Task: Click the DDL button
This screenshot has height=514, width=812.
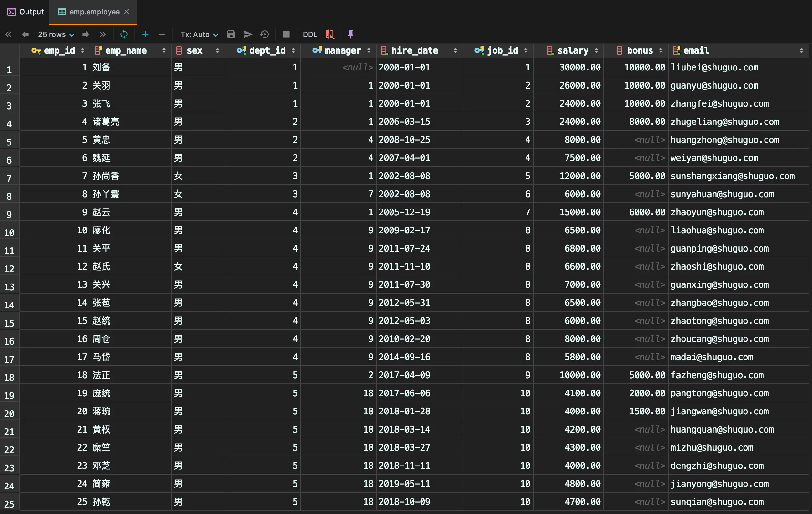Action: pyautogui.click(x=309, y=34)
